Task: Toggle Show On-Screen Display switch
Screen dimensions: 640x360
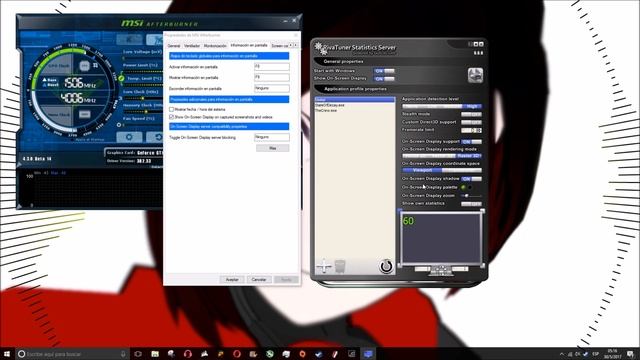Action: 384,78
